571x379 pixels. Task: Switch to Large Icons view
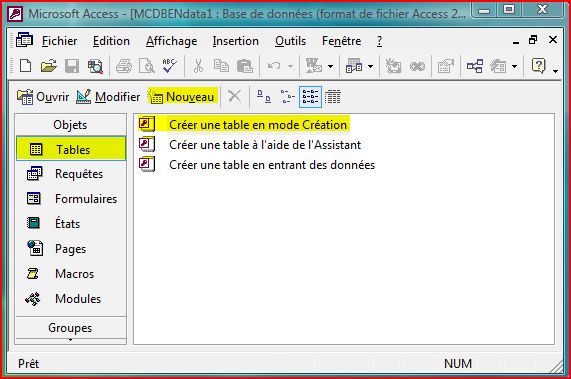pos(264,97)
